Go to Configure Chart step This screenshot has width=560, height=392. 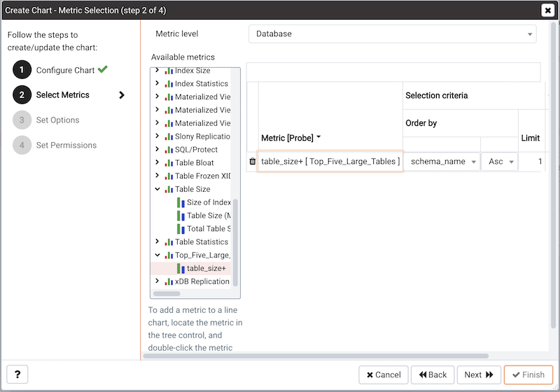(x=65, y=70)
